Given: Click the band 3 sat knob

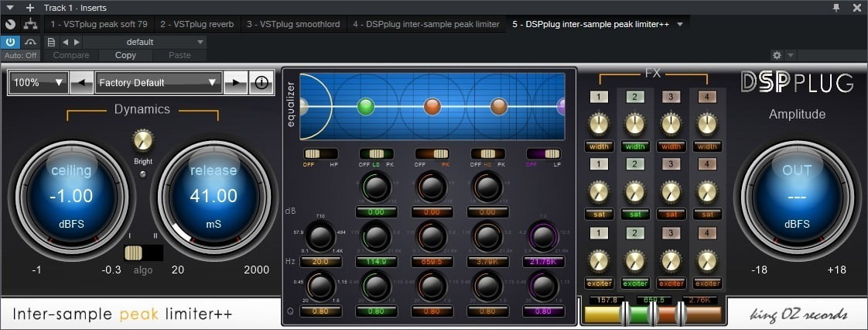Looking at the screenshot, I should point(671,192).
